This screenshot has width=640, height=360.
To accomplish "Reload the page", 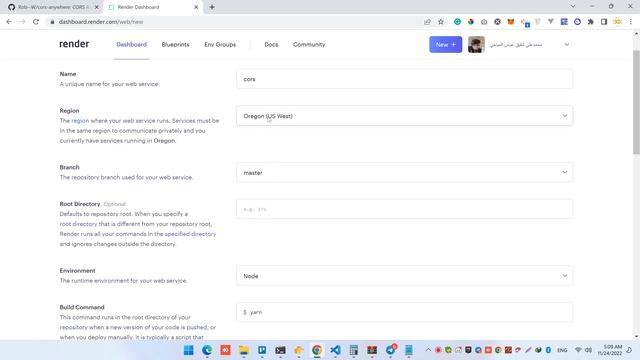I will pos(36,22).
